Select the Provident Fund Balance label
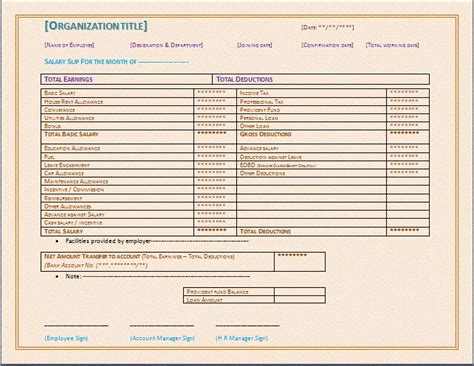The width and height of the screenshot is (474, 366). pos(217,292)
